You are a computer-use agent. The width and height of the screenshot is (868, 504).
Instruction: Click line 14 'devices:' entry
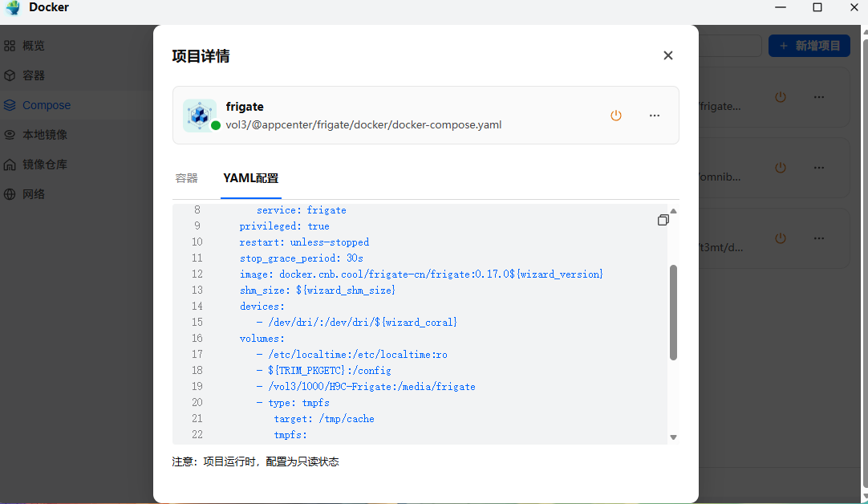click(x=262, y=307)
